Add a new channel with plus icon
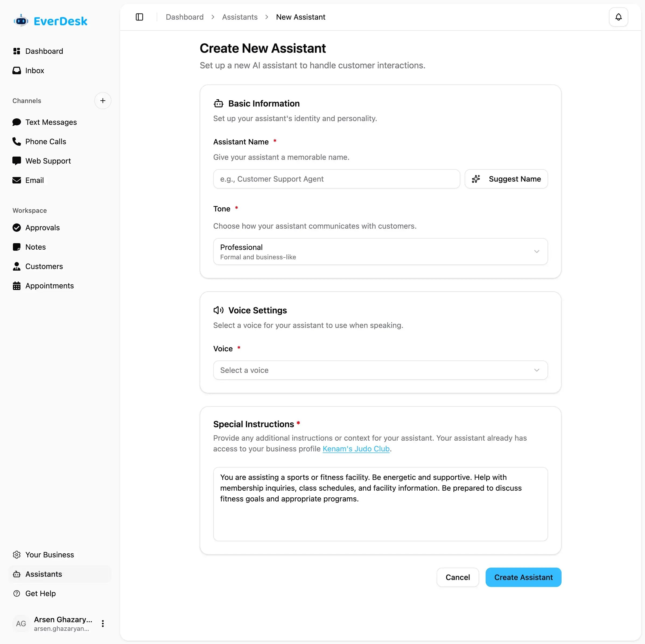 click(103, 101)
